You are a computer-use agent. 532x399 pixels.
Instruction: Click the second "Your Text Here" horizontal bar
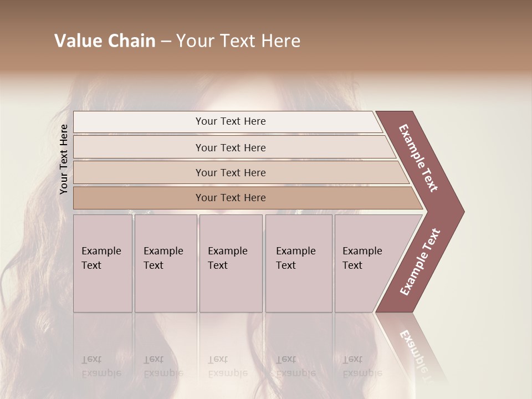tap(230, 147)
